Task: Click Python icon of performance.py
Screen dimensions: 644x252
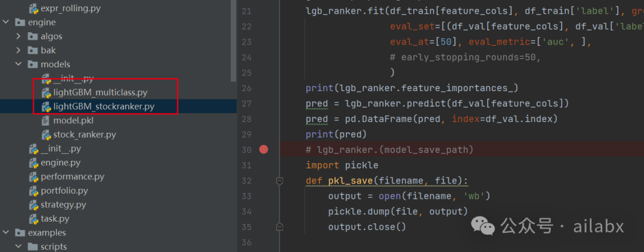Action: [33, 177]
